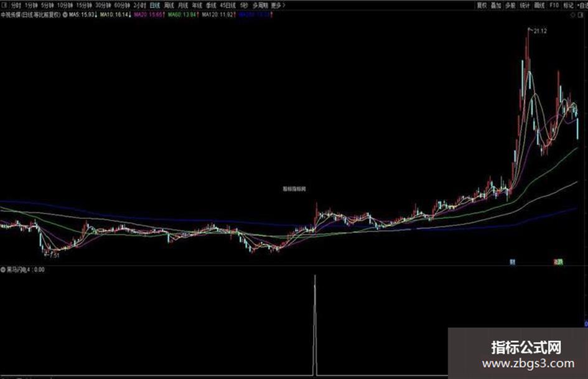Click the round settings icon beside MA5
This screenshot has width=588, height=379.
coord(65,15)
